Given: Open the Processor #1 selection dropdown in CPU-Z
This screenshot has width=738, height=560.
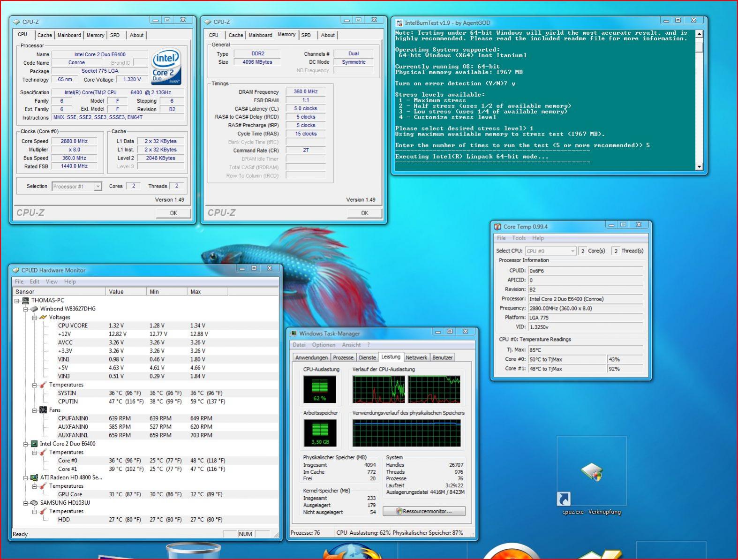Looking at the screenshot, I should (x=77, y=187).
